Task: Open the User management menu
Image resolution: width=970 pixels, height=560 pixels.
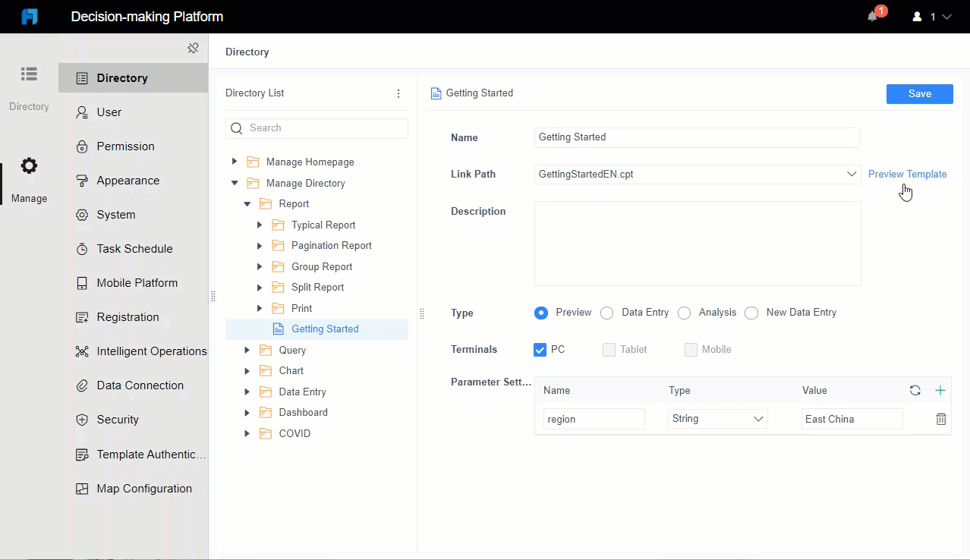Action: 133,112
